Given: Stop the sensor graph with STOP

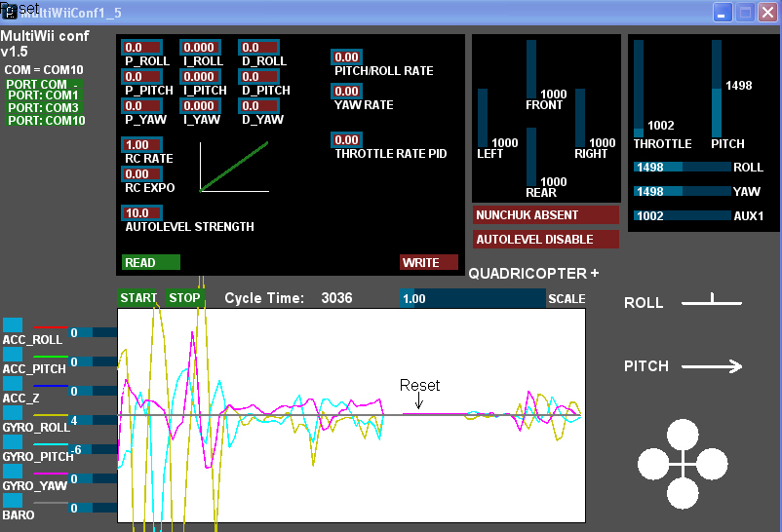Looking at the screenshot, I should (184, 297).
